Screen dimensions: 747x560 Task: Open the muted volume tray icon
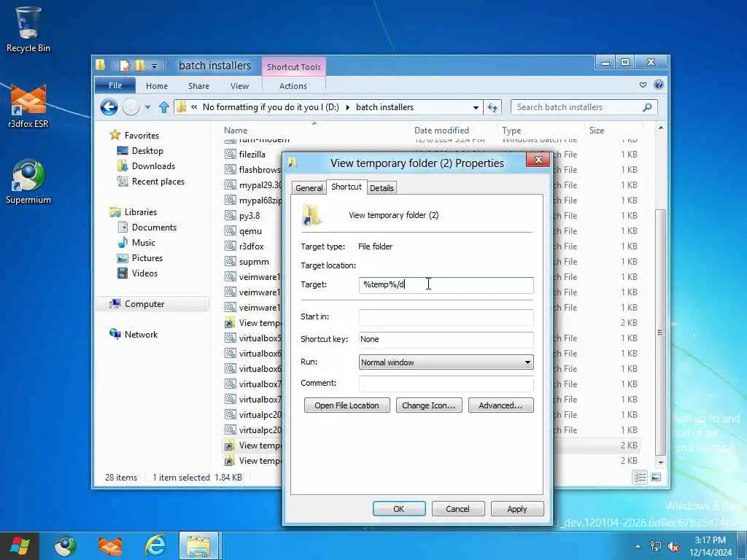[x=673, y=546]
